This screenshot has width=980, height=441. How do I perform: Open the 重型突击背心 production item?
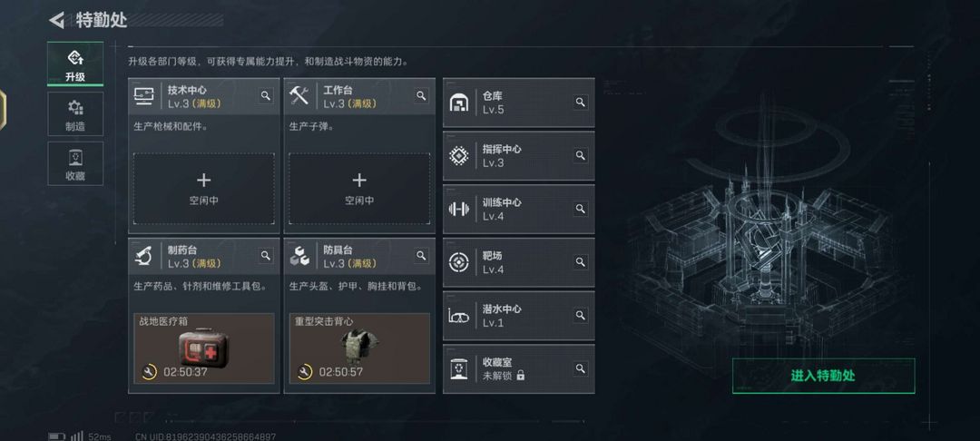pyautogui.click(x=359, y=348)
